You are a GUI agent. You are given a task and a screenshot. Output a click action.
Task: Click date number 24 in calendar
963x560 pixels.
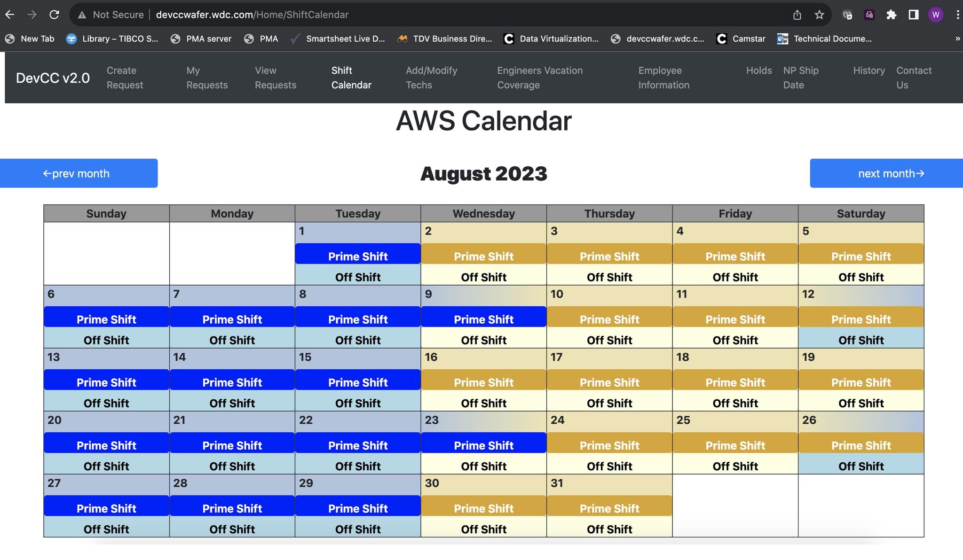557,420
